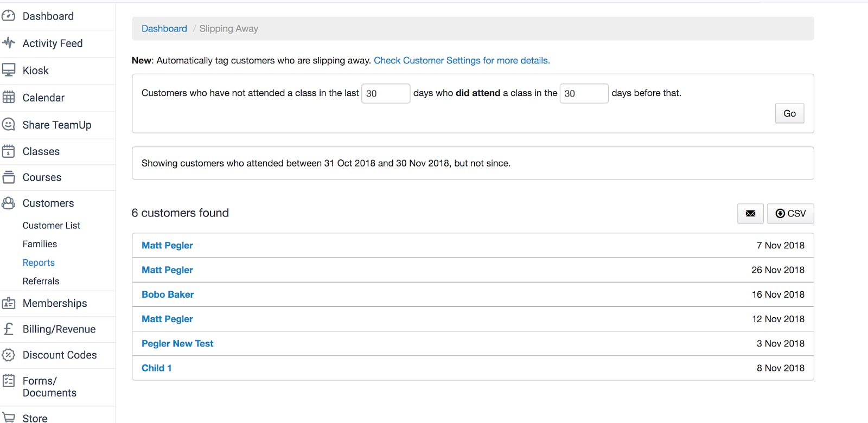Click the Kiosk monitor icon
This screenshot has width=868, height=423.
(x=9, y=70)
